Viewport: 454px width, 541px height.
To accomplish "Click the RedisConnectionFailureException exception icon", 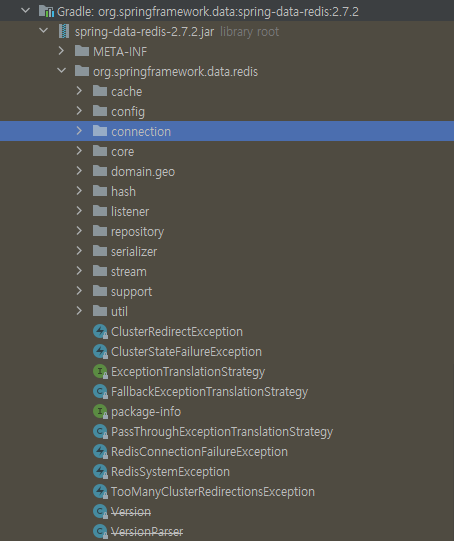I will 100,452.
